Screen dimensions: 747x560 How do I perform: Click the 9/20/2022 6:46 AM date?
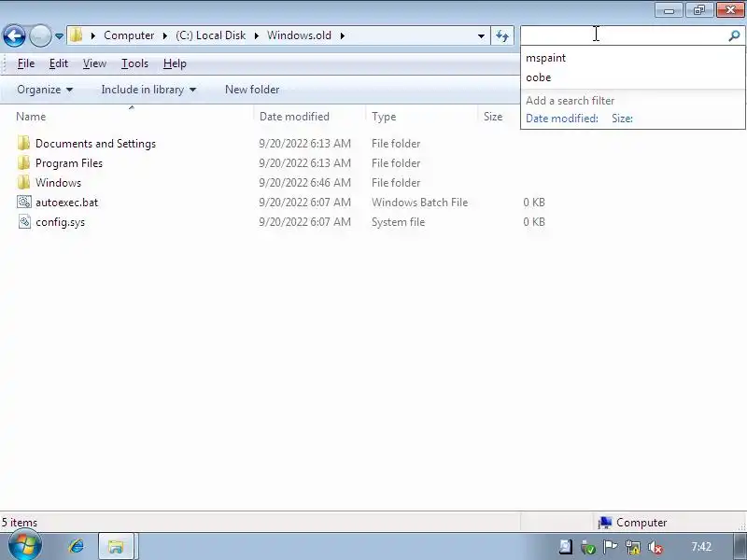click(304, 182)
